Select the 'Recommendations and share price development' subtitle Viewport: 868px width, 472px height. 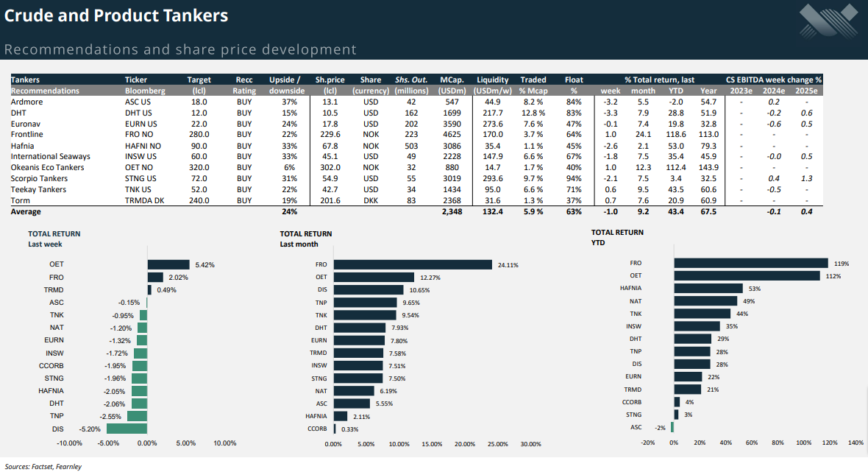point(180,49)
